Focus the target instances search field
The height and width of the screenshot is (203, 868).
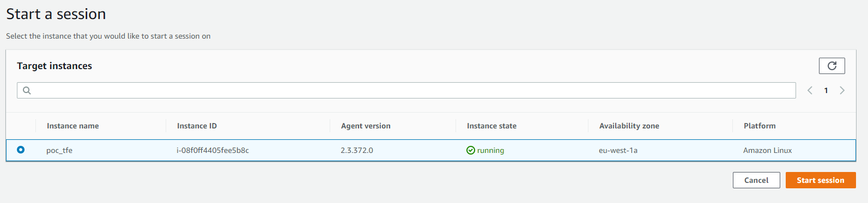pos(406,90)
